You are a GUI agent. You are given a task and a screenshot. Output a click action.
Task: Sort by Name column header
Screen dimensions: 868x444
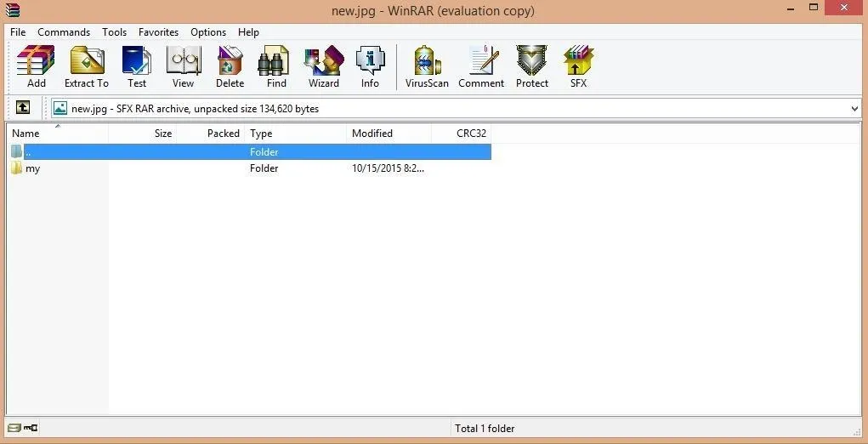click(x=58, y=134)
